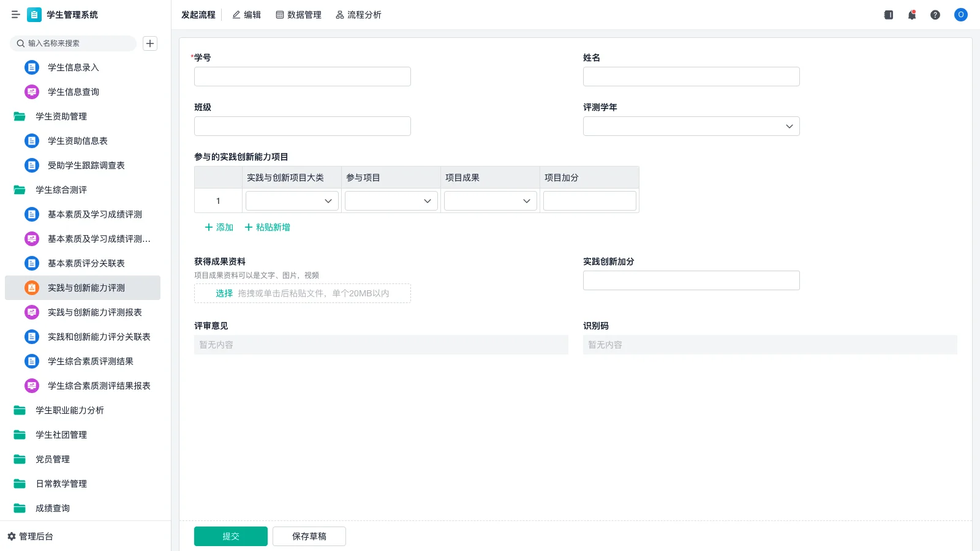
Task: Click the hamburger menu icon top left
Action: tap(16, 15)
